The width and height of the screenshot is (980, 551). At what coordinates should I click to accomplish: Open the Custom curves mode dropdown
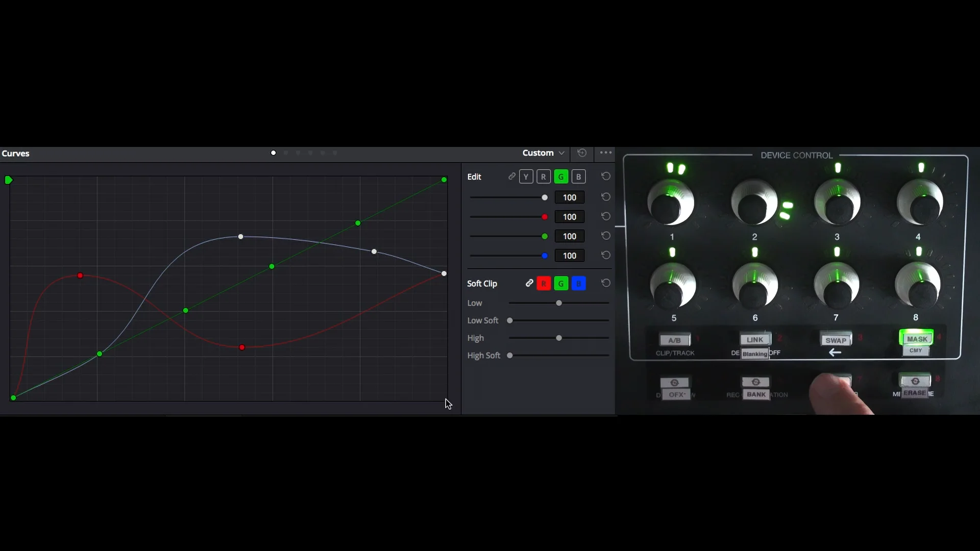pyautogui.click(x=543, y=153)
